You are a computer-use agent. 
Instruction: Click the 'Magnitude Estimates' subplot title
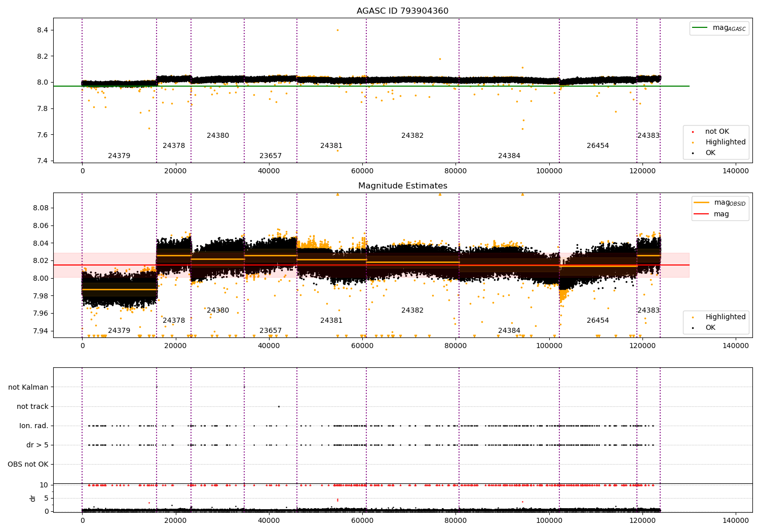[402, 186]
